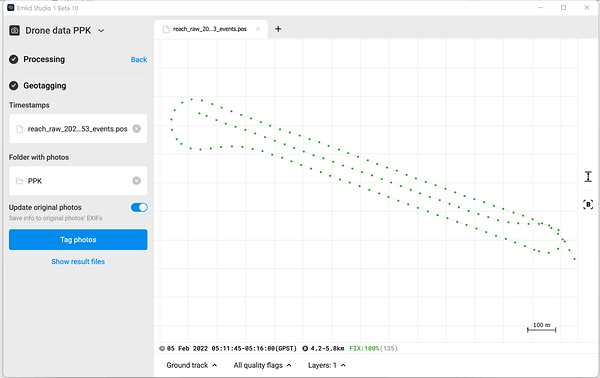Click the Emlid Studio app logo icon
The height and width of the screenshot is (378, 600).
pyautogui.click(x=11, y=8)
